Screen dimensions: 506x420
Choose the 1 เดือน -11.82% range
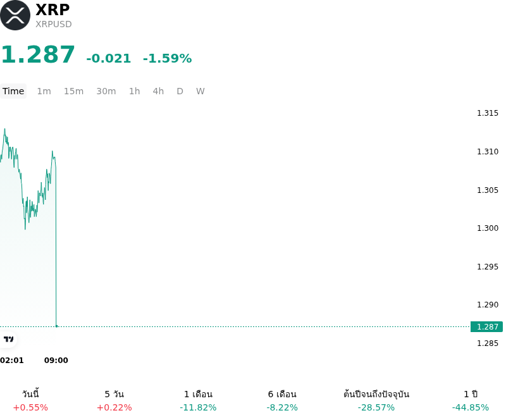coord(198,400)
